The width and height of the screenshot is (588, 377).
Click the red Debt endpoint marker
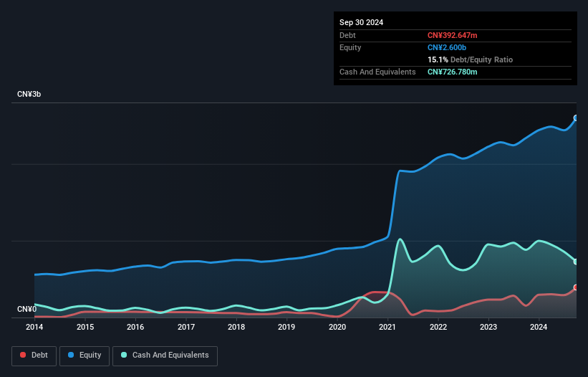click(x=576, y=287)
